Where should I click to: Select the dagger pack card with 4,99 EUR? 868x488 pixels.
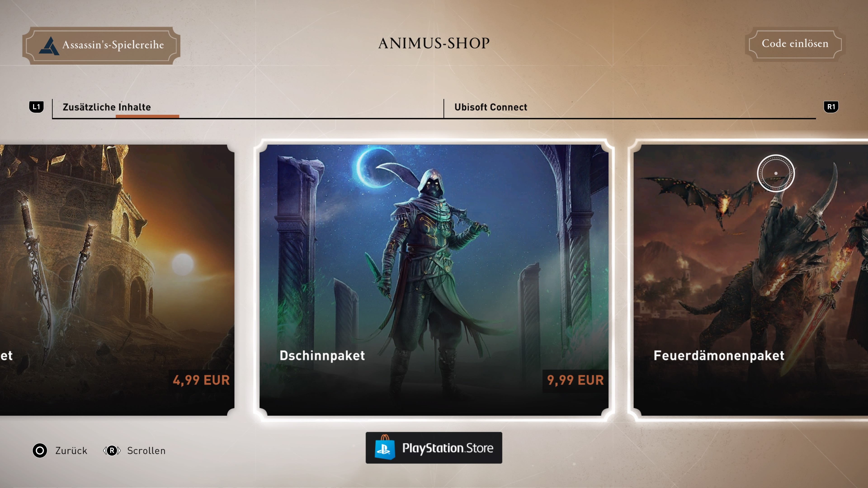tap(117, 280)
